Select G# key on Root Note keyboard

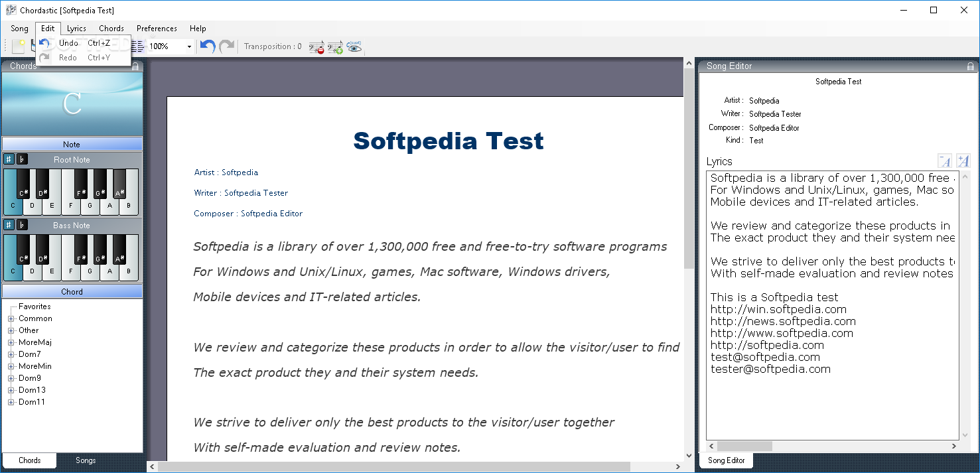(x=100, y=183)
